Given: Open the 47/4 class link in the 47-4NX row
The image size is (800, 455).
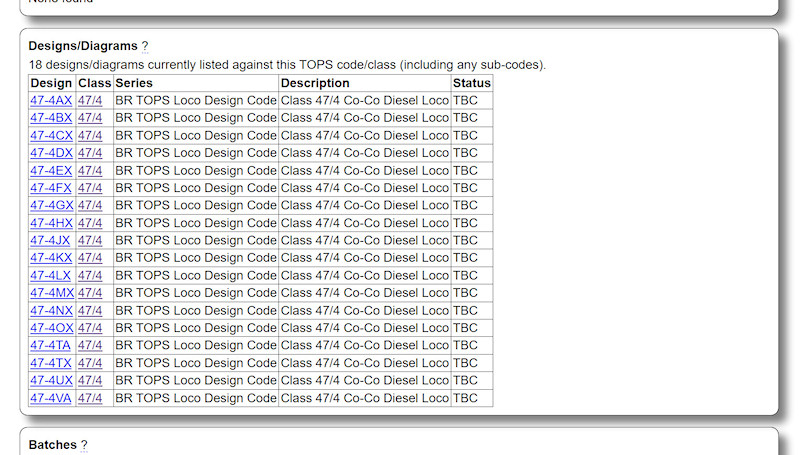Looking at the screenshot, I should [x=90, y=310].
